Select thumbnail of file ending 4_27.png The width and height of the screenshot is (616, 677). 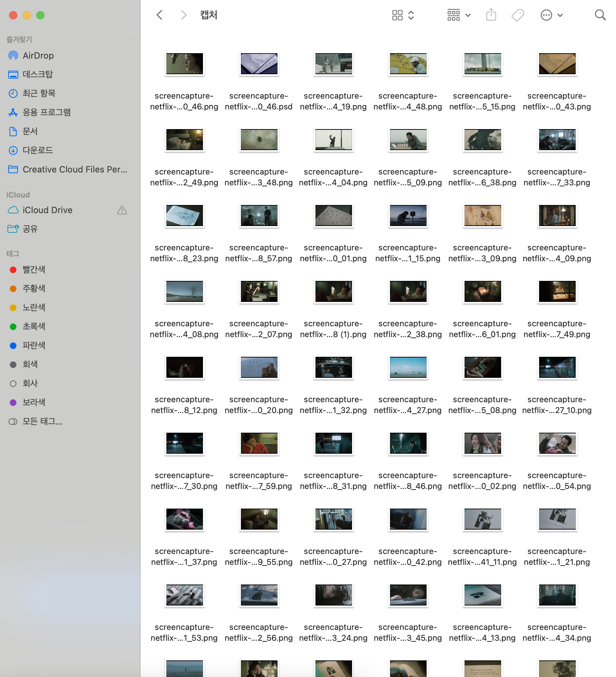point(408,367)
